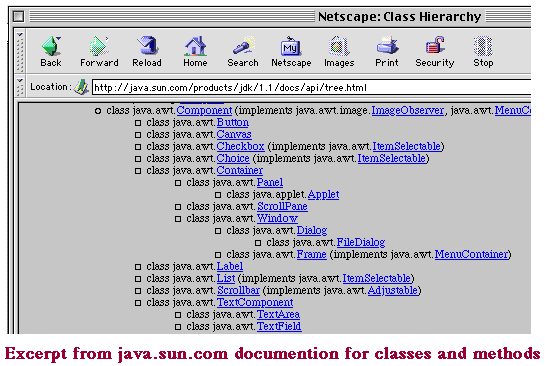This screenshot has width=545, height=366.
Task: Click the bookmark icon beside Location
Action: click(81, 87)
